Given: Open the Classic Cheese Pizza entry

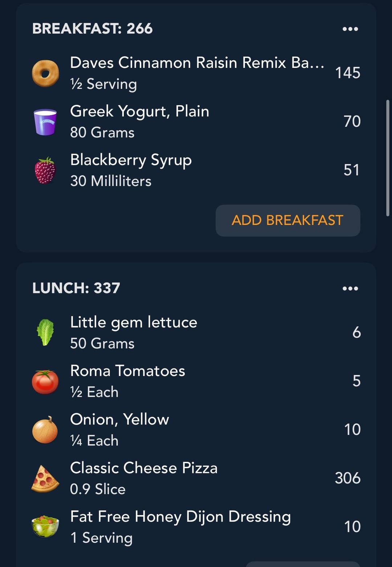Looking at the screenshot, I should tap(196, 478).
